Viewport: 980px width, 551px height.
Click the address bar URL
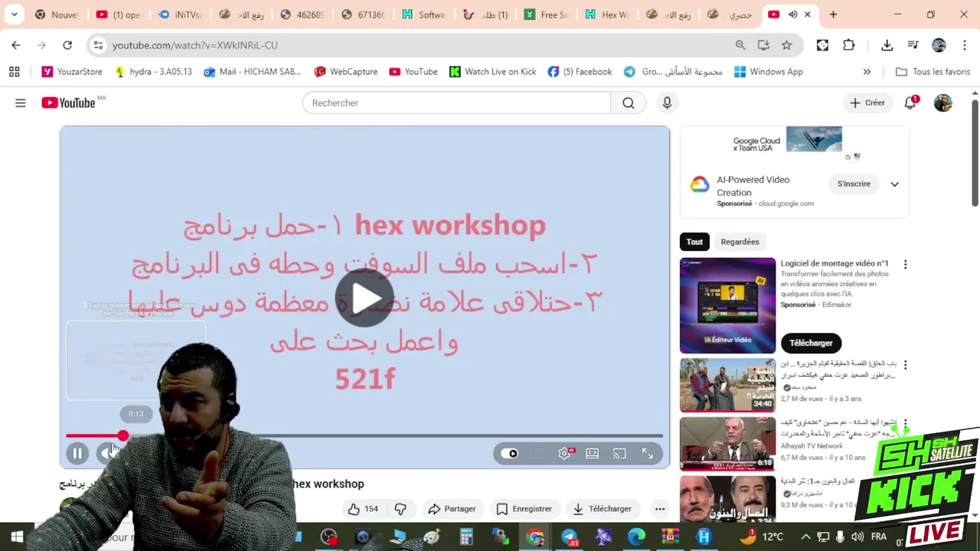[194, 45]
